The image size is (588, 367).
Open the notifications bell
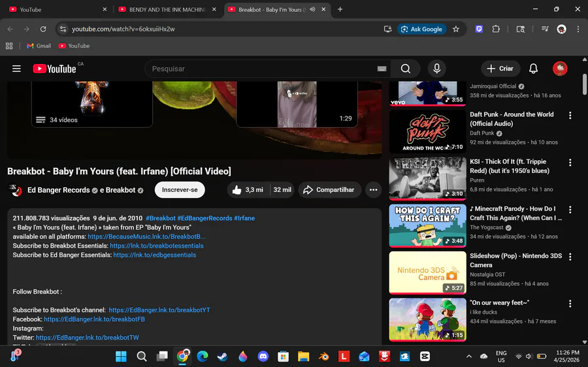533,69
